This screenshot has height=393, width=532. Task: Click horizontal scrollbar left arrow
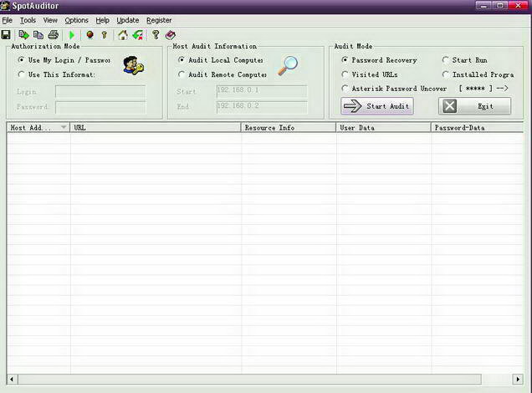(12, 379)
